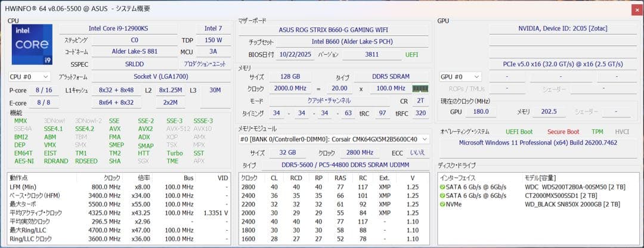Click the PCIe v5.0 x16 link field

(x=563, y=64)
